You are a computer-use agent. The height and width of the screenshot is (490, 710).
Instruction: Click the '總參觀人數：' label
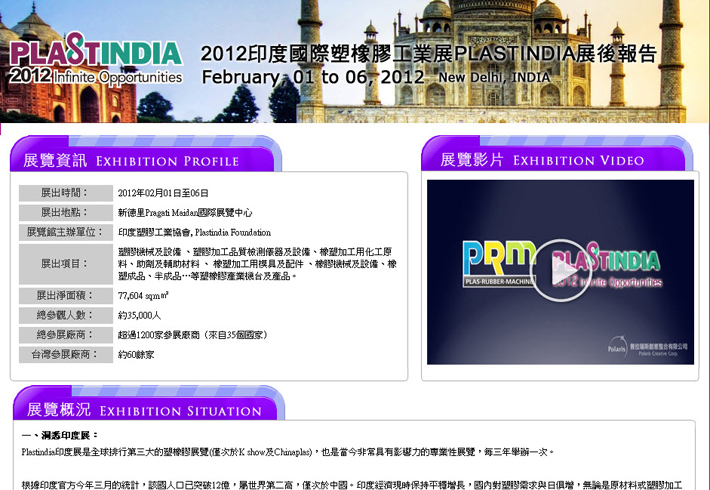click(66, 315)
